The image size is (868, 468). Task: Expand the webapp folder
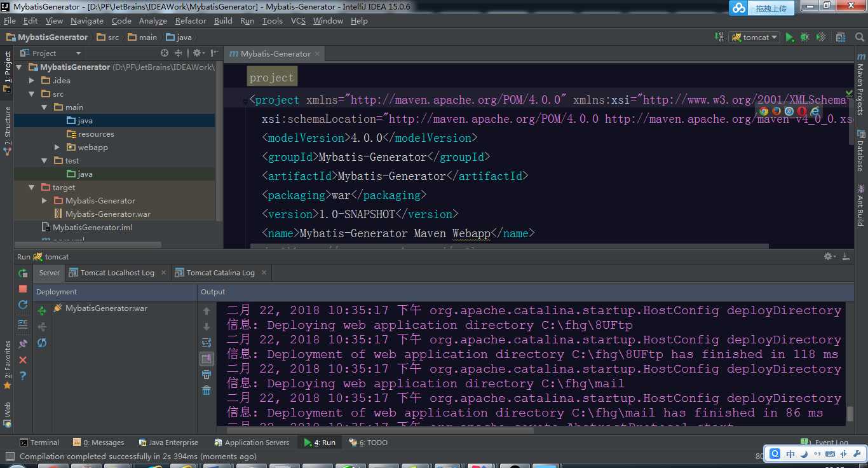tap(57, 147)
